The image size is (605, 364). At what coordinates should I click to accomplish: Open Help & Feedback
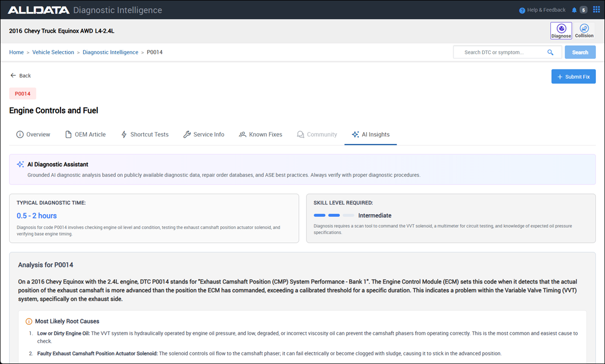[542, 10]
